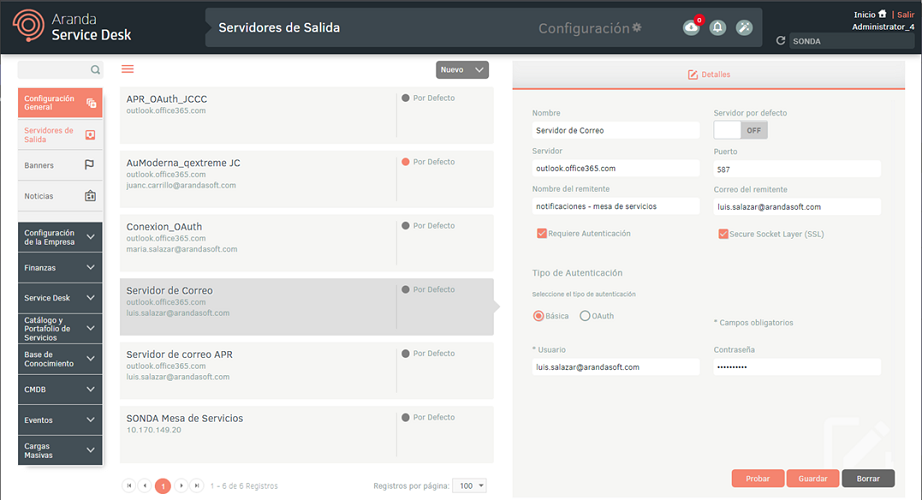Go to previous page of records

tap(145, 485)
